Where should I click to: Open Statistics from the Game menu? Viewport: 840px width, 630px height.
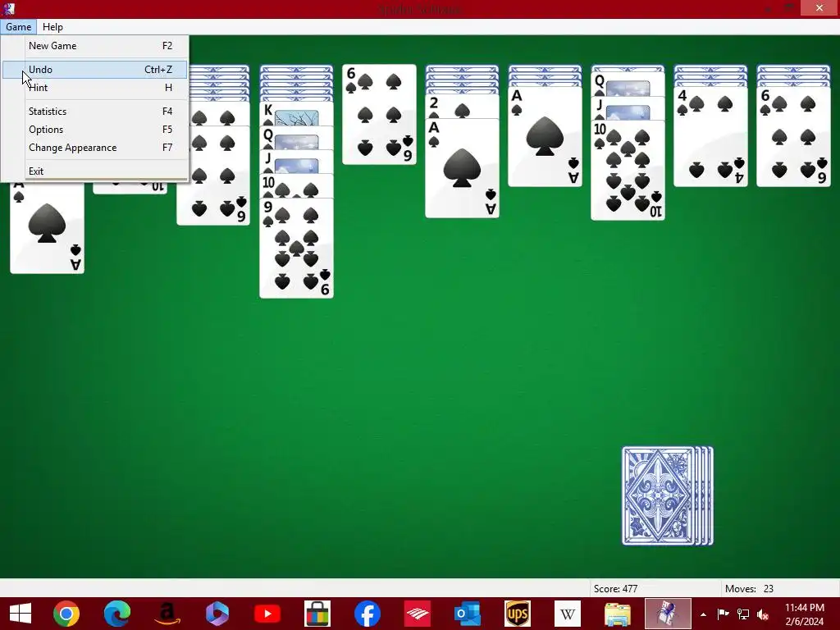click(x=95, y=112)
